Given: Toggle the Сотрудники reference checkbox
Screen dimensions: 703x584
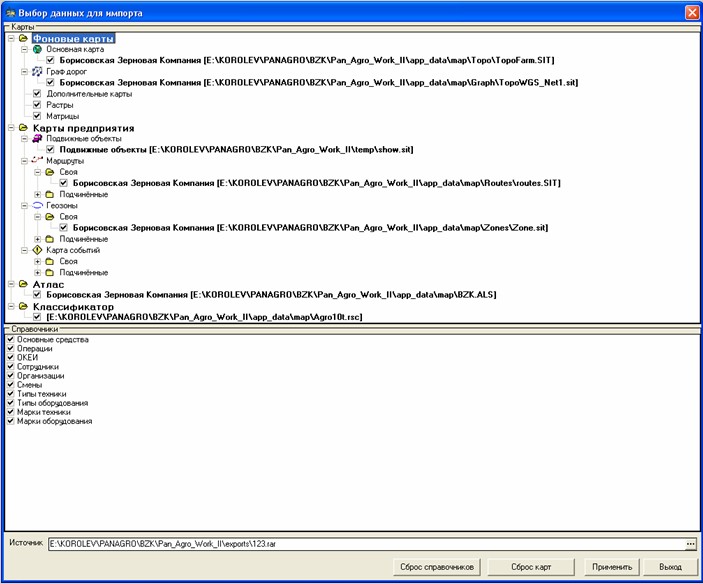Looking at the screenshot, I should tap(11, 367).
